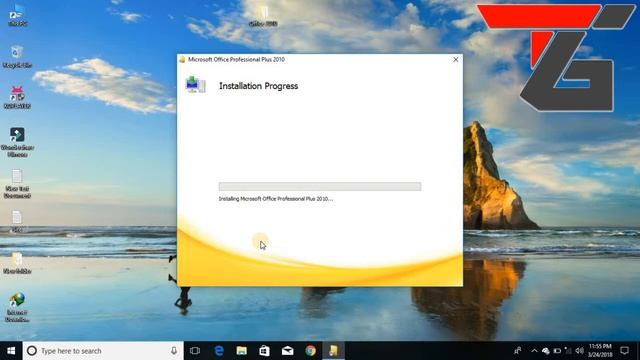The width and height of the screenshot is (640, 360).
Task: Open the Action Center notifications icon
Action: coord(624,351)
